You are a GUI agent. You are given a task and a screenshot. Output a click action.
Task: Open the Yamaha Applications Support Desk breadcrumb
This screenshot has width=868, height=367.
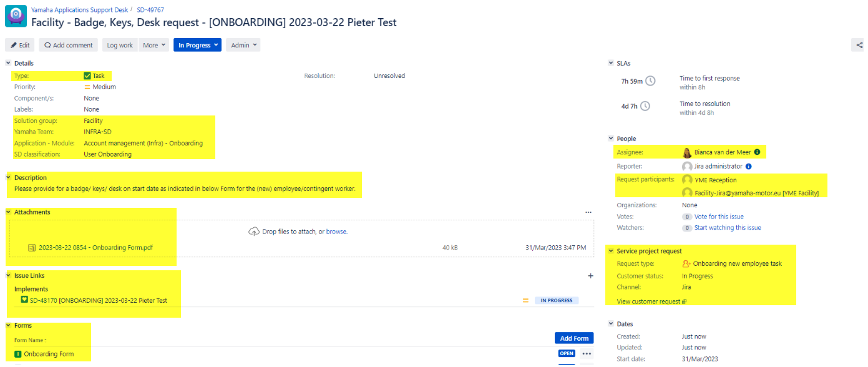click(x=80, y=10)
